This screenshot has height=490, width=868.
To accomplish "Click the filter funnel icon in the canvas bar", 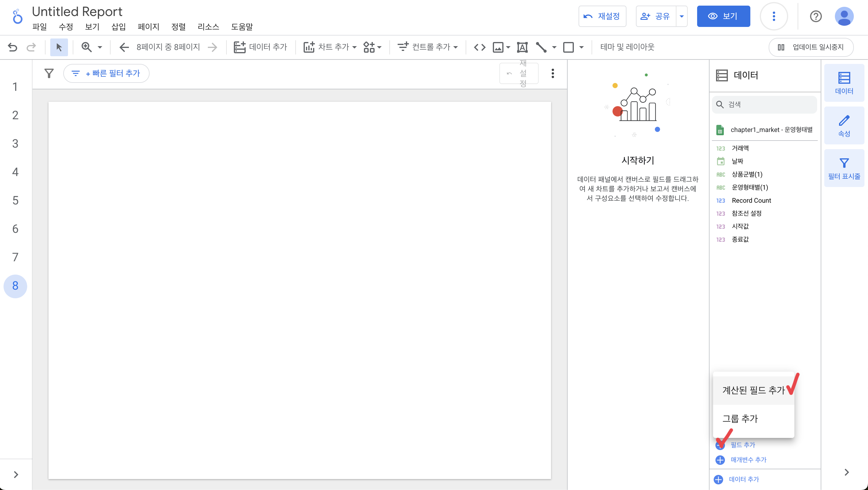I will click(x=49, y=73).
